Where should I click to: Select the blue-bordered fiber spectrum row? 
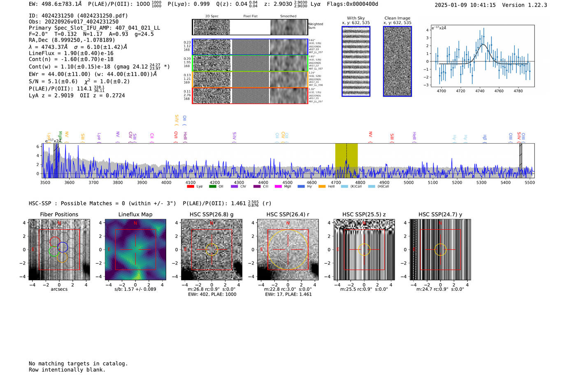click(x=250, y=47)
